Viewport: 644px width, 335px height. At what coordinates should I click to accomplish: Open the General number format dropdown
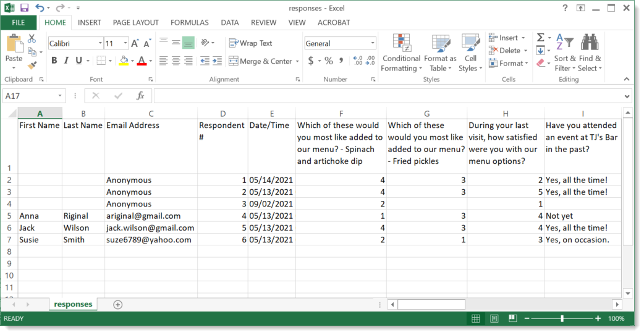pyautogui.click(x=372, y=43)
